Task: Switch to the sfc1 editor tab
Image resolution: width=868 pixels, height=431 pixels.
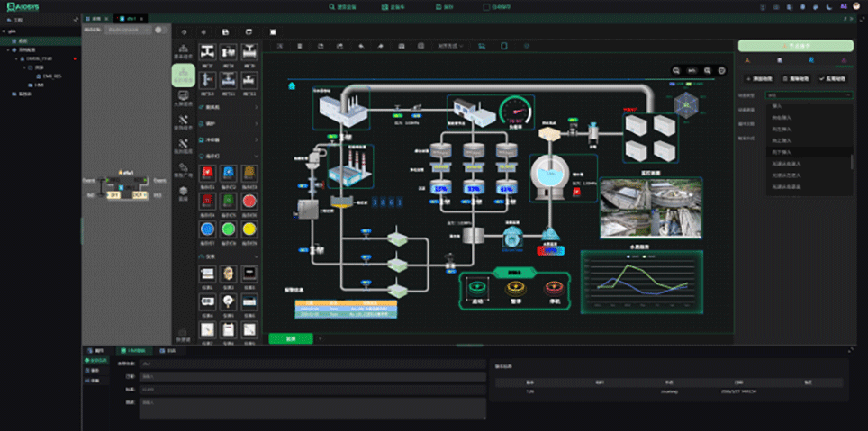Action: click(131, 19)
